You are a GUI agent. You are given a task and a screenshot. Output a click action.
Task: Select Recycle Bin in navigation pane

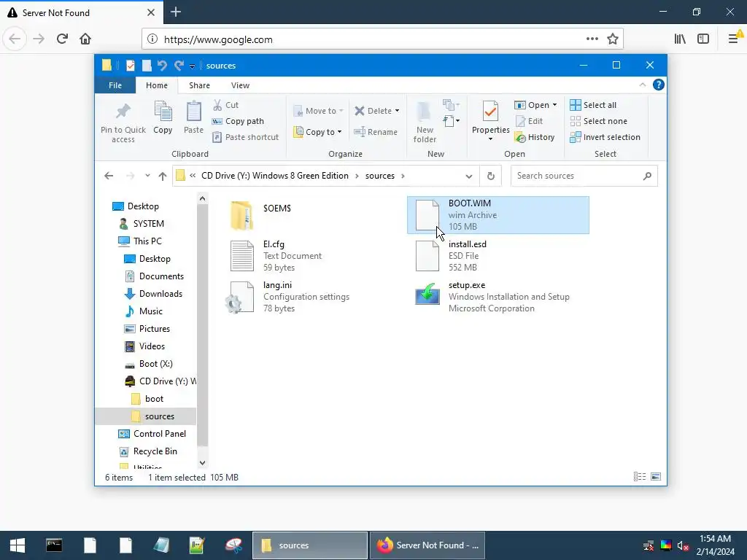(155, 451)
